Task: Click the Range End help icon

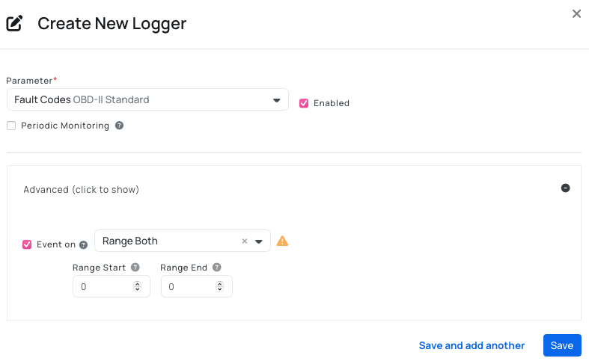Action: (x=217, y=267)
